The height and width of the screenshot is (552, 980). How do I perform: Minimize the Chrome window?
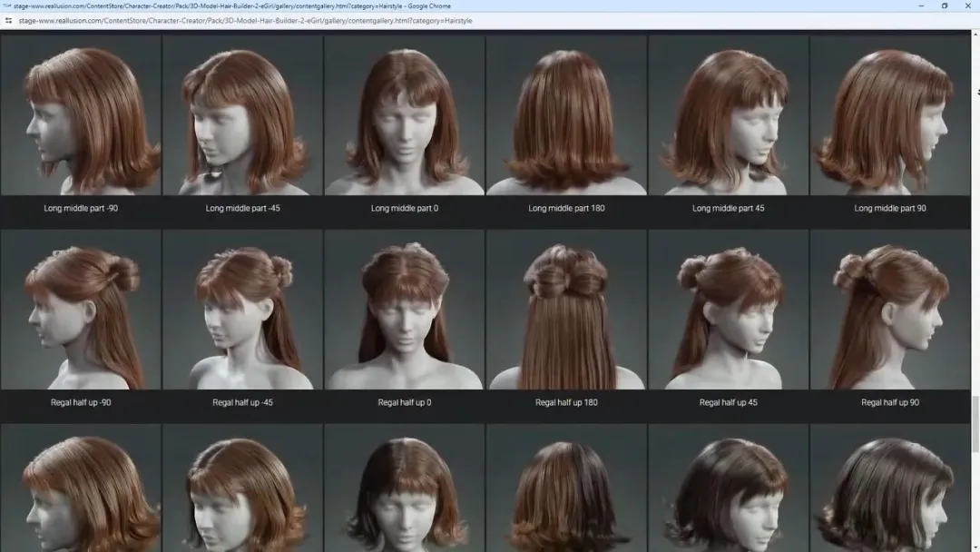coord(921,5)
